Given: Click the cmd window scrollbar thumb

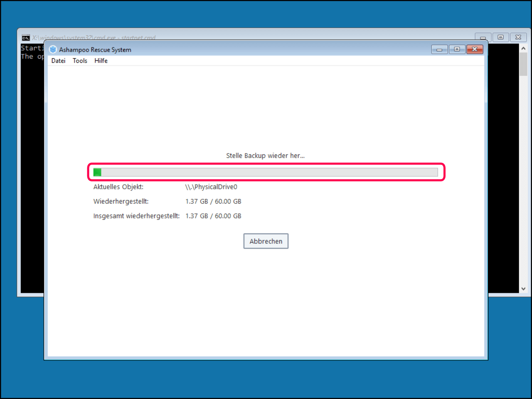Looking at the screenshot, I should click(x=523, y=64).
